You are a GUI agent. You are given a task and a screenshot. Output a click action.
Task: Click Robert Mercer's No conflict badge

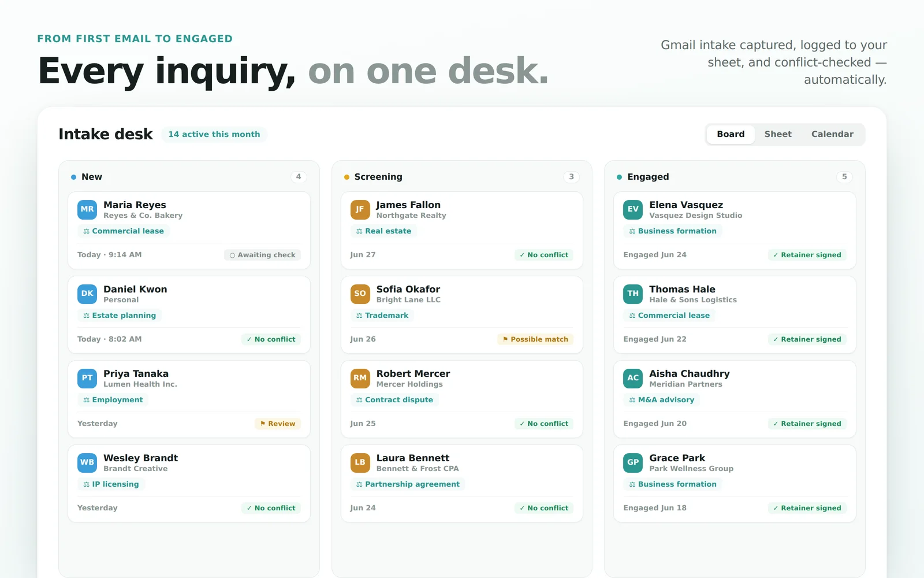[x=543, y=424]
